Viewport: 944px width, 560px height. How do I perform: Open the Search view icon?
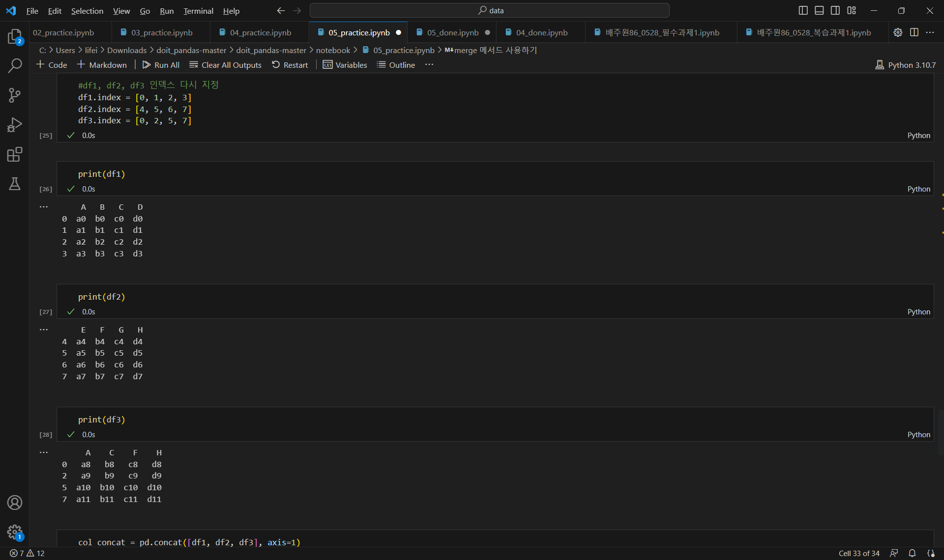point(15,65)
